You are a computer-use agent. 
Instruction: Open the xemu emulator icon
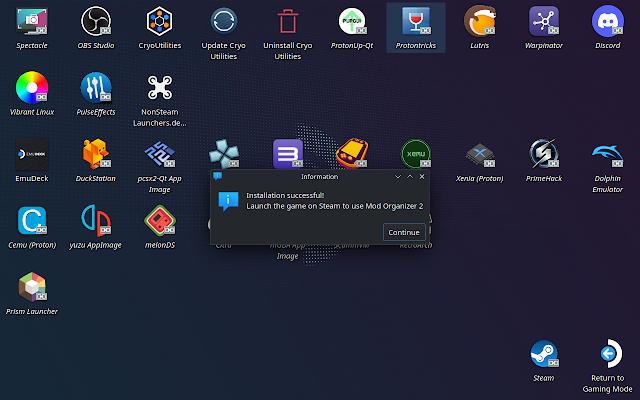(416, 154)
